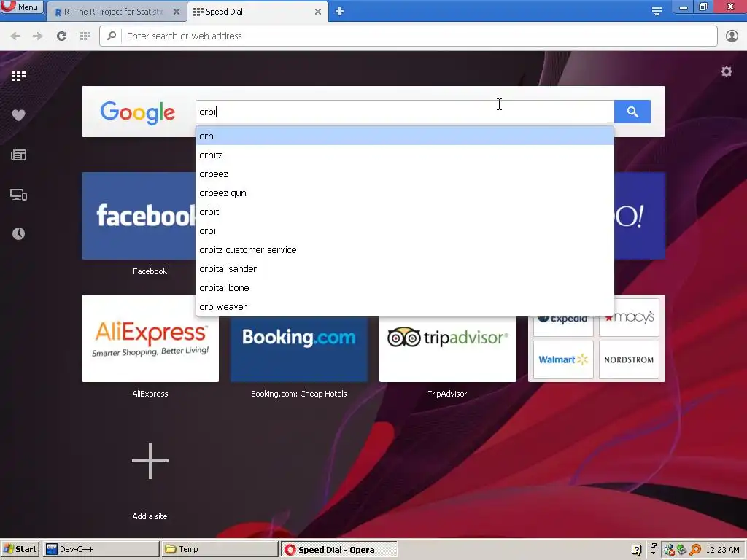Click the blue search magnifier button

coord(632,112)
